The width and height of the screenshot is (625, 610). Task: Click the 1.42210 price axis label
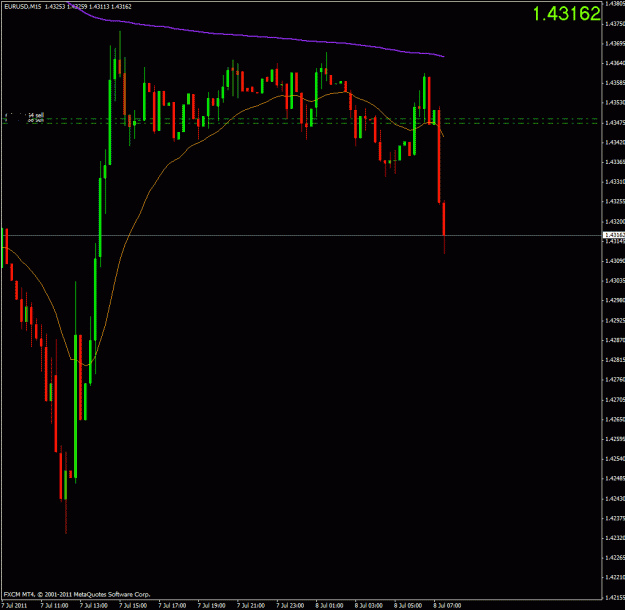615,577
